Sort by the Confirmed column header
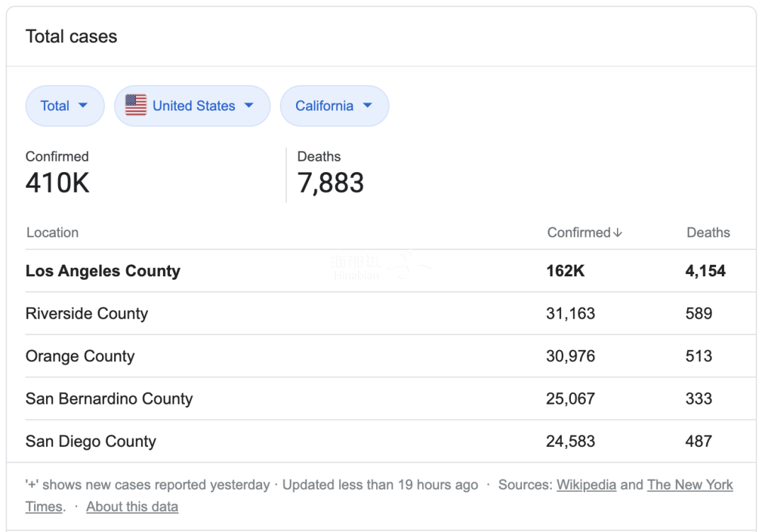The height and width of the screenshot is (532, 765). click(584, 233)
